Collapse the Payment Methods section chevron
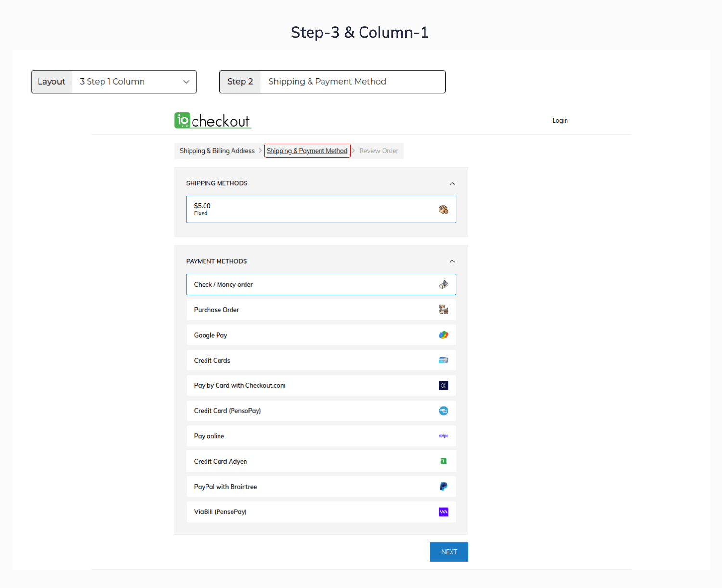Viewport: 722px width, 588px height. (452, 261)
